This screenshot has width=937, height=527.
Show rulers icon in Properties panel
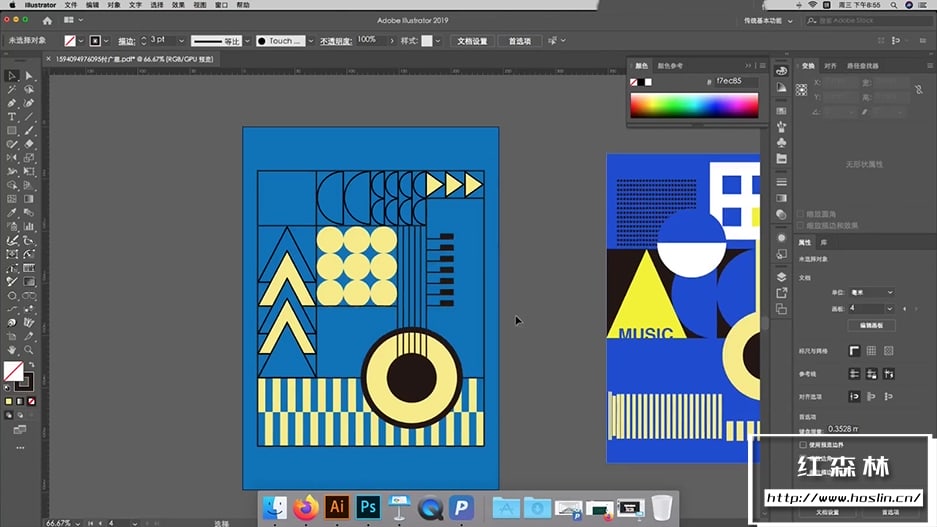click(854, 350)
